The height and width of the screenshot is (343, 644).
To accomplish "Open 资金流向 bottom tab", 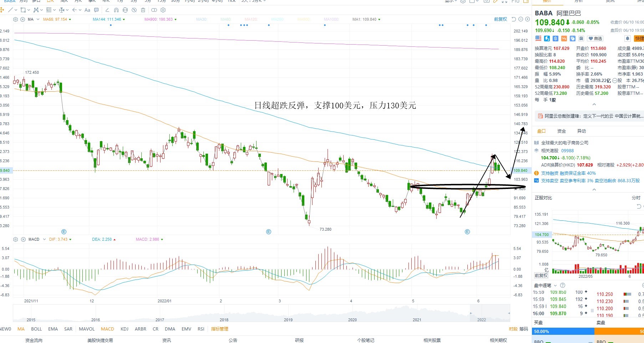I will click(x=34, y=340).
